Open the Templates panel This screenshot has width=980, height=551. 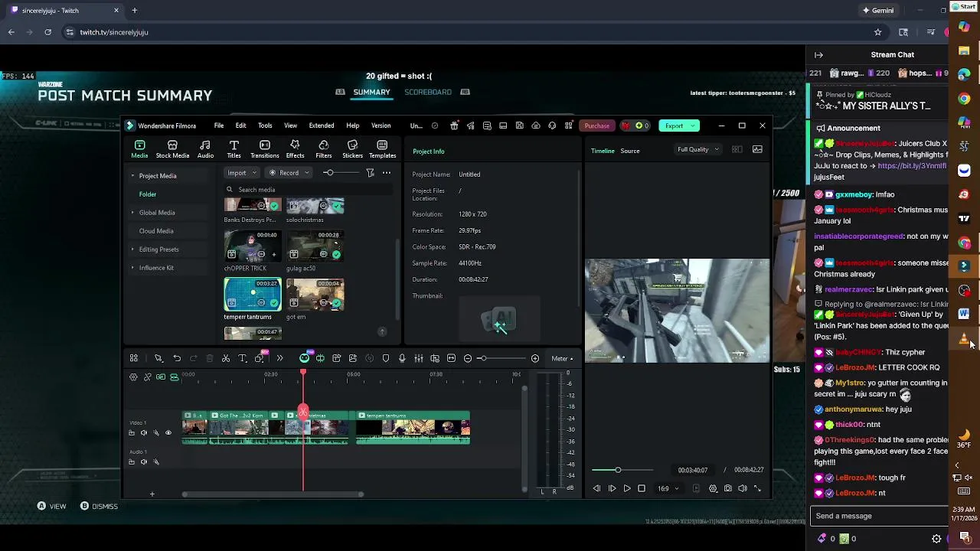[382, 149]
